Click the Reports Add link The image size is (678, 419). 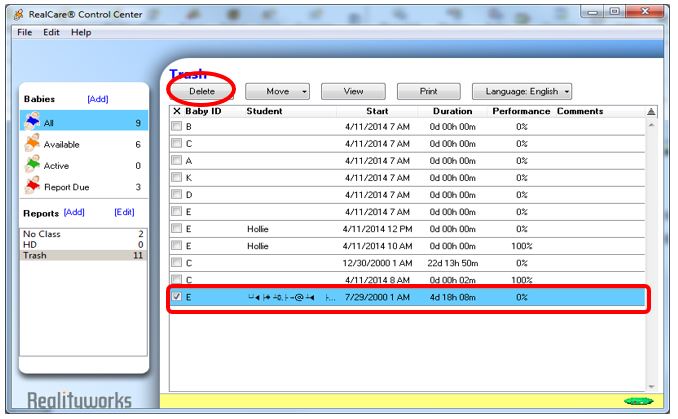(74, 212)
